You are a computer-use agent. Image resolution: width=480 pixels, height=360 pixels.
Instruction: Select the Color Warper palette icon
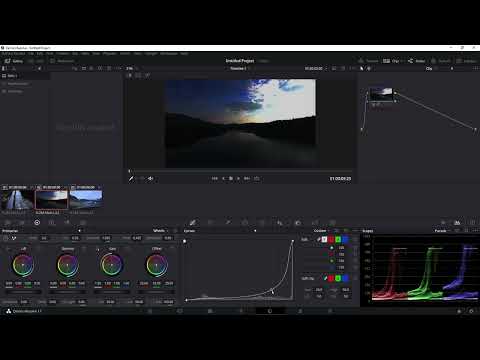211,223
